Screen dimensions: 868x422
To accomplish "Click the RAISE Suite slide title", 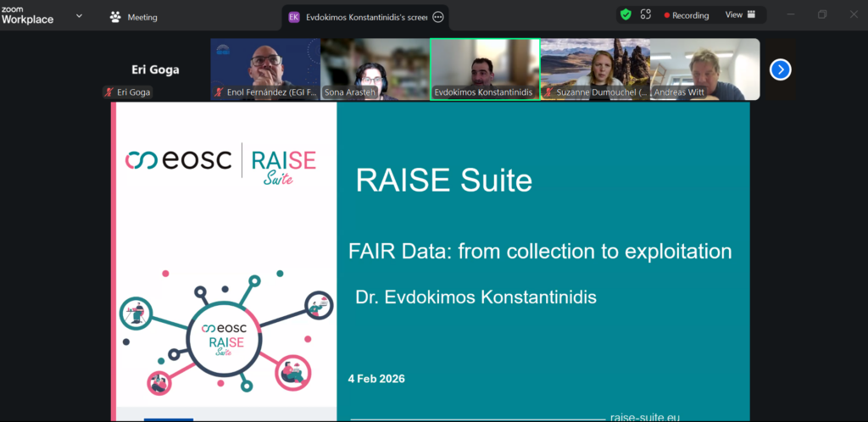I will [444, 180].
